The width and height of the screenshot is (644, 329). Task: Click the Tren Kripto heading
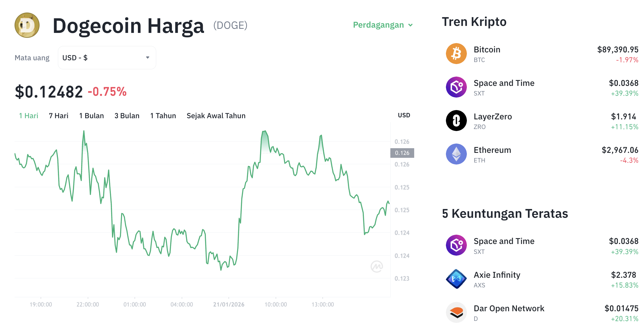coord(474,22)
